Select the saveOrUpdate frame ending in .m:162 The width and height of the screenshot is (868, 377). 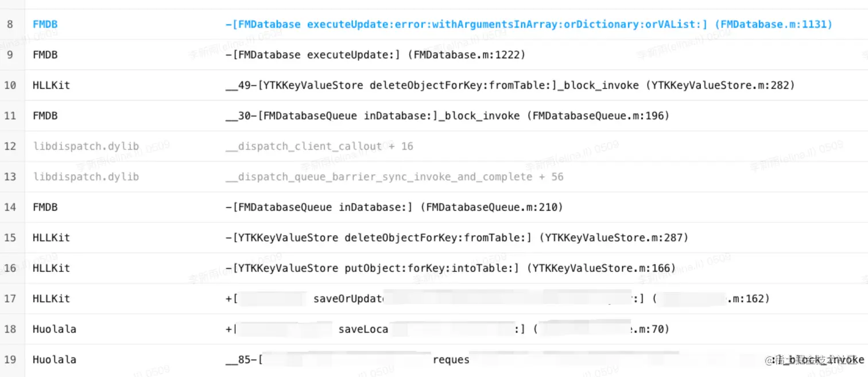498,298
